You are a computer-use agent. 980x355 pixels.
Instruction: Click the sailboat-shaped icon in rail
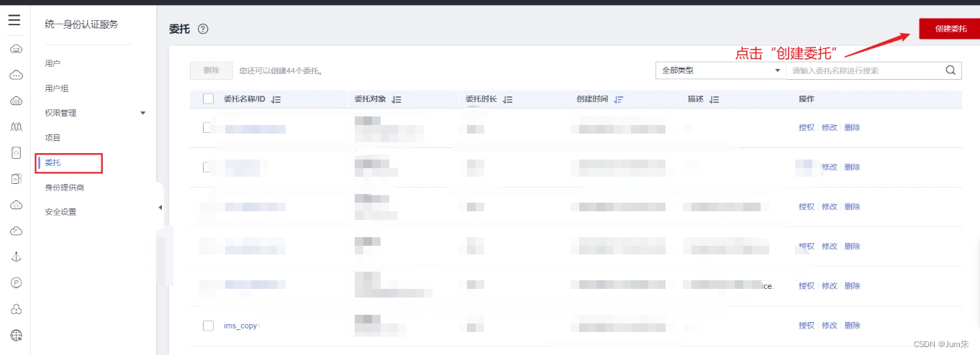[x=16, y=257]
